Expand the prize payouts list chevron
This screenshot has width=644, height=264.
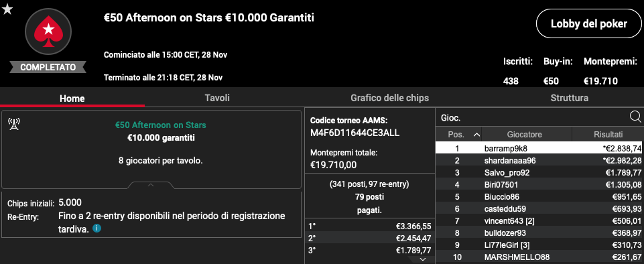coord(423,259)
